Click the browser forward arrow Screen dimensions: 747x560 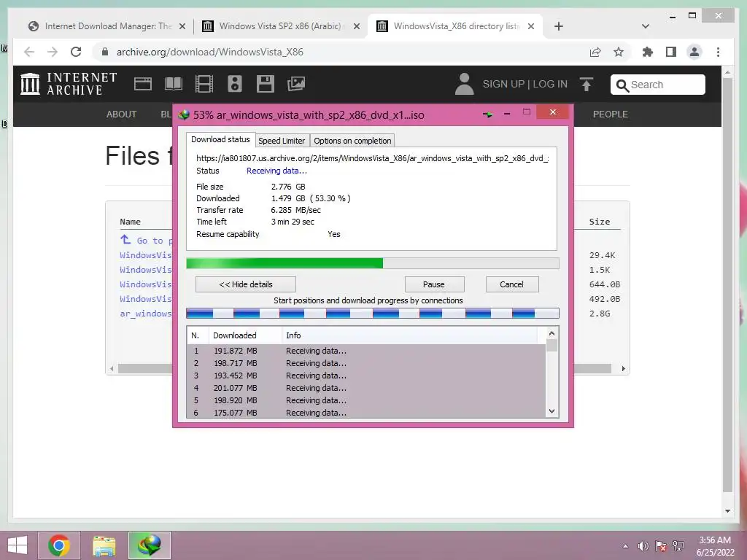[53, 52]
